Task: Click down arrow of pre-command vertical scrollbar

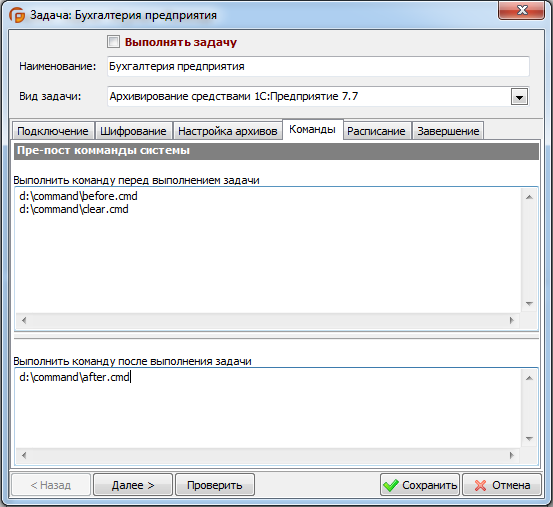Action: 529,304
